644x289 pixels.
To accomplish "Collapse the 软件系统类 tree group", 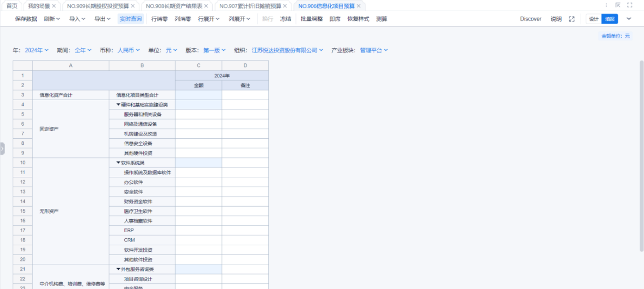I will (x=118, y=163).
